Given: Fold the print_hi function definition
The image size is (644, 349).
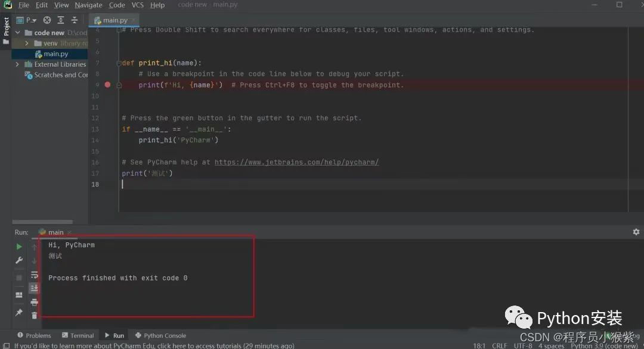Looking at the screenshot, I should point(119,63).
